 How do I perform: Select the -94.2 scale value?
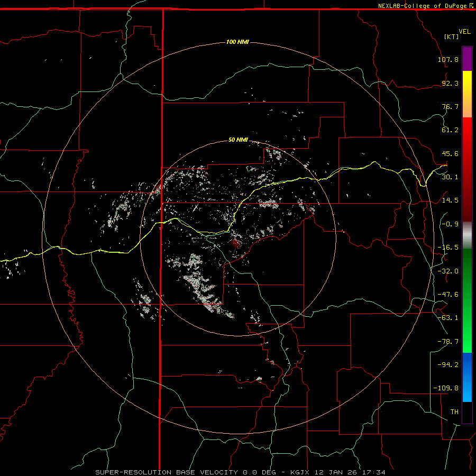point(448,365)
